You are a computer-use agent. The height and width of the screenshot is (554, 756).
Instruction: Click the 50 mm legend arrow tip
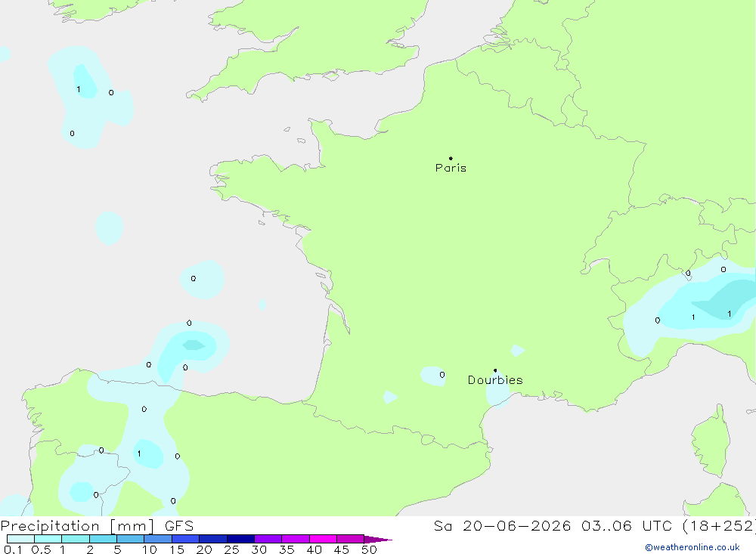pyautogui.click(x=379, y=539)
